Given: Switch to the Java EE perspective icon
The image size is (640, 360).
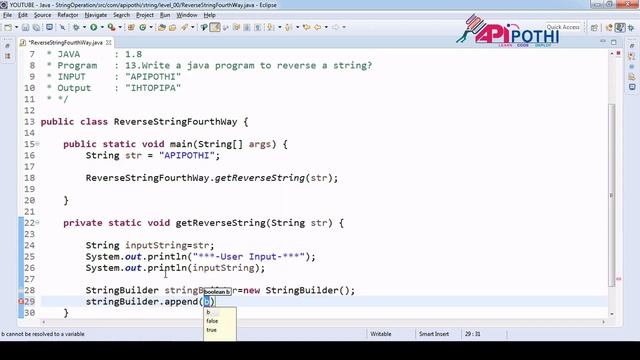Looking at the screenshot, I should point(609,27).
